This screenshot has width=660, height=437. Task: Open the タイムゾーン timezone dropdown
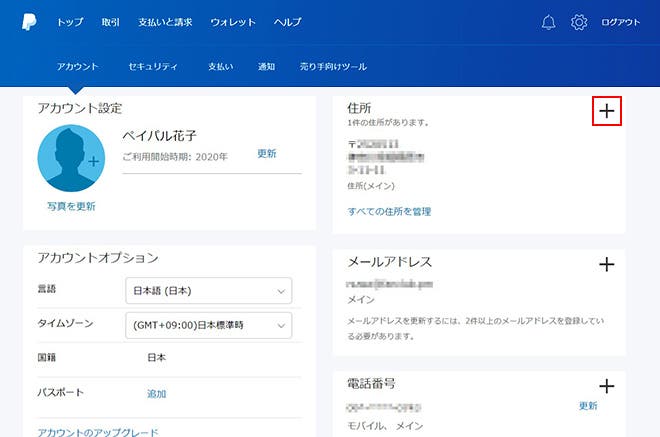tap(211, 325)
